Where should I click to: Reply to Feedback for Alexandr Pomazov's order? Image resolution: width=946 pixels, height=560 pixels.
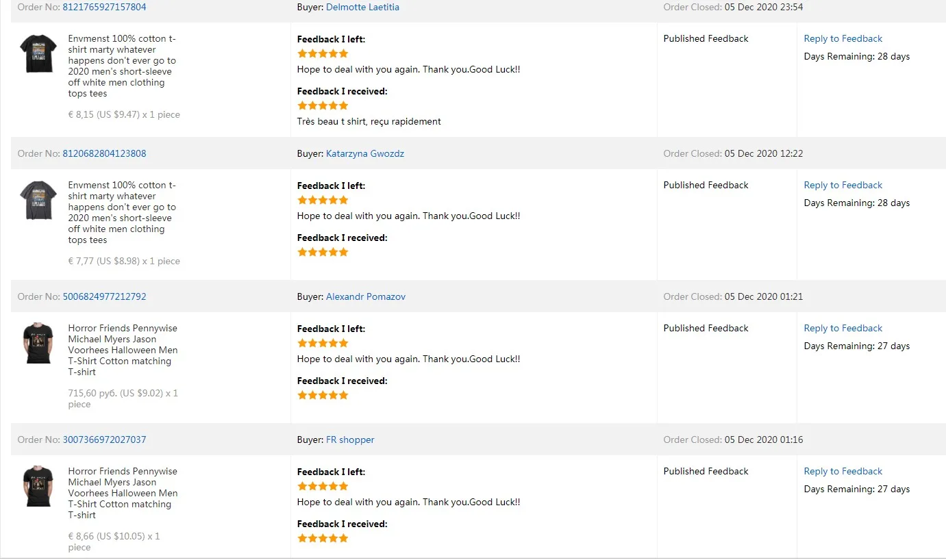[843, 328]
